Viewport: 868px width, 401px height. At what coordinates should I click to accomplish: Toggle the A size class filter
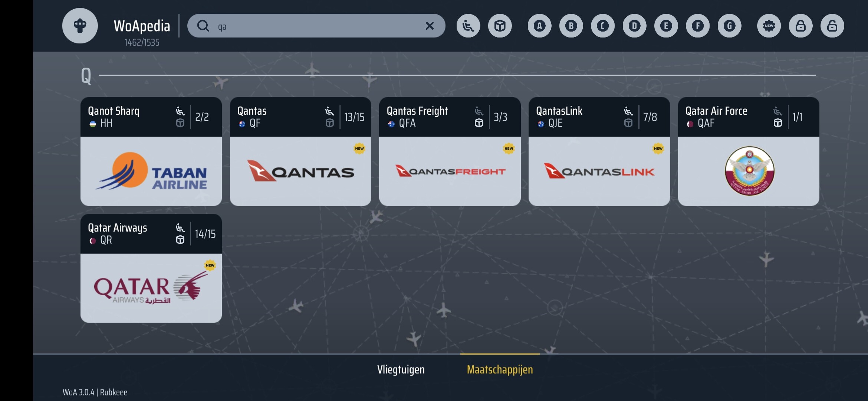point(539,26)
